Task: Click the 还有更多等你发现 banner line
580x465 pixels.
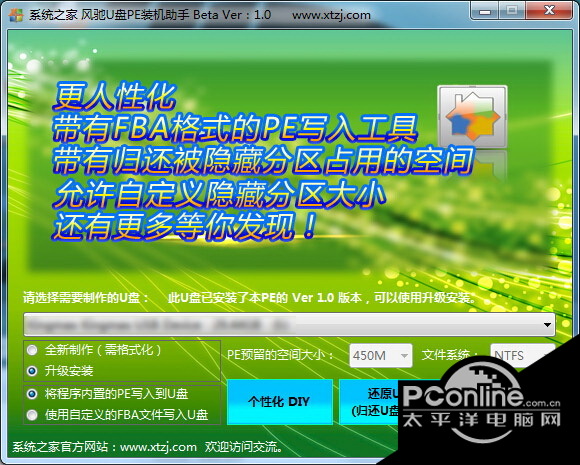Action: coord(183,226)
